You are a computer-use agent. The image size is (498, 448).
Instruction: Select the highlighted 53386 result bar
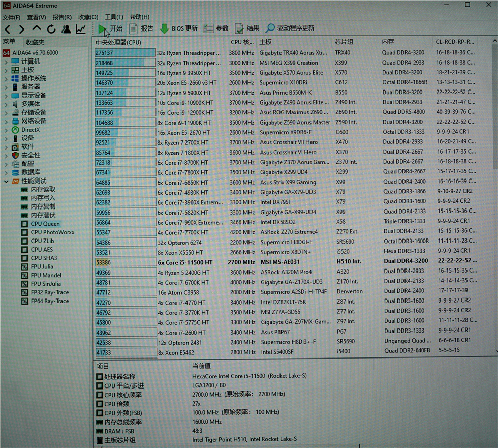pos(126,262)
